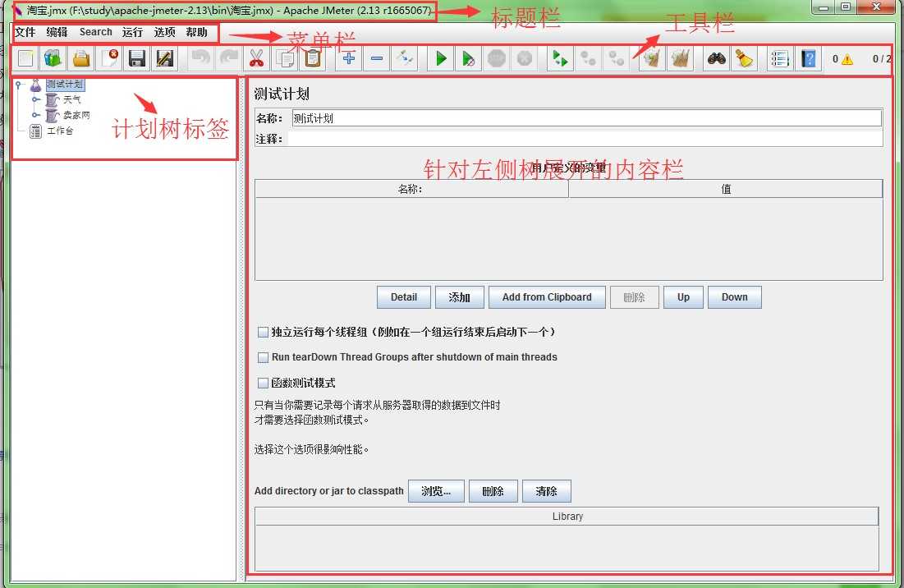Click the 名称 input field

click(x=587, y=118)
